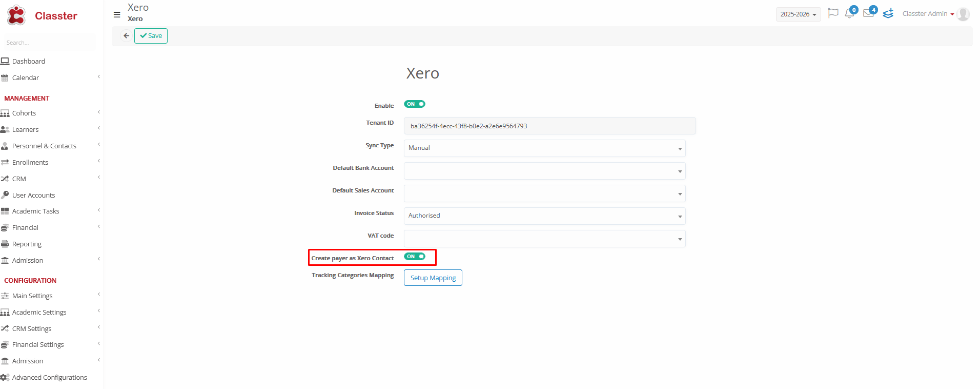Open Personnel & Contacts link
980x389 pixels.
pos(44,146)
